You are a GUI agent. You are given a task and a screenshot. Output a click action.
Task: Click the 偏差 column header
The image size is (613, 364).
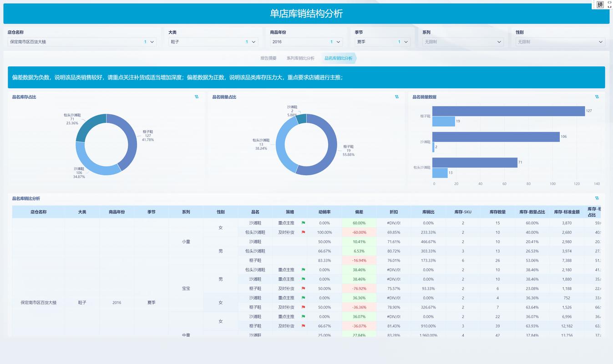[x=359, y=212]
